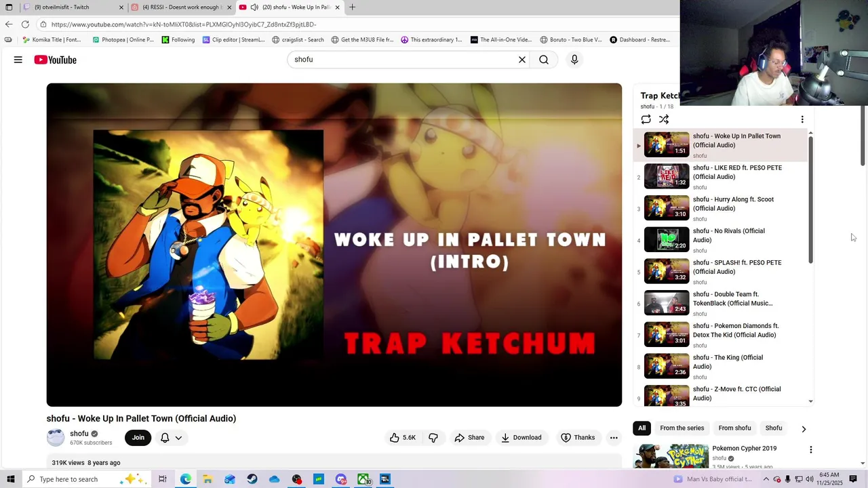Share the Woke Up In Pallet Town video
Image resolution: width=868 pixels, height=488 pixels.
pyautogui.click(x=469, y=438)
